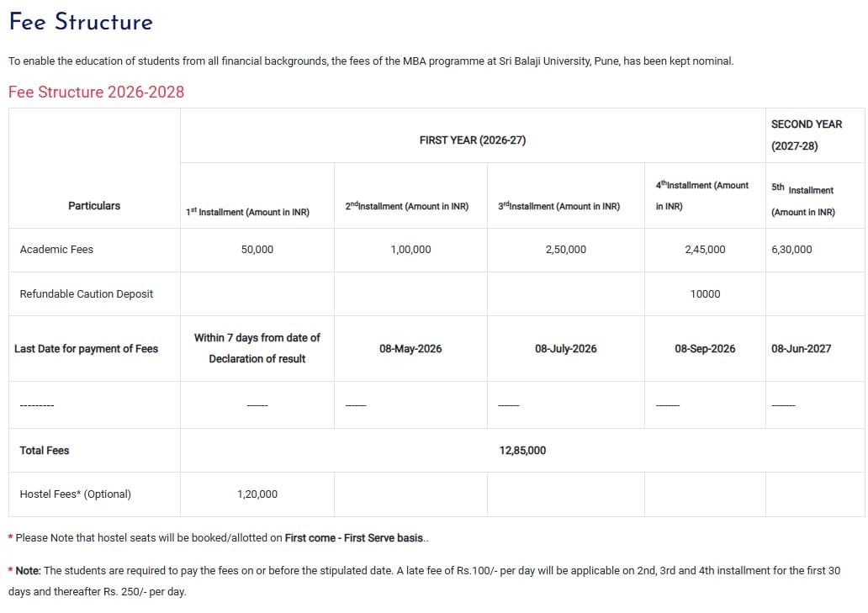Select the 08-May-2026 due date cell
868x613 pixels.
pyautogui.click(x=410, y=349)
